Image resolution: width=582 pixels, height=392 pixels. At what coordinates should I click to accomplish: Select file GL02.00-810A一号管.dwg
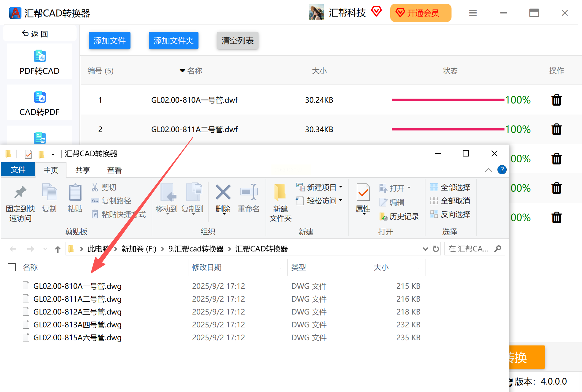click(77, 286)
